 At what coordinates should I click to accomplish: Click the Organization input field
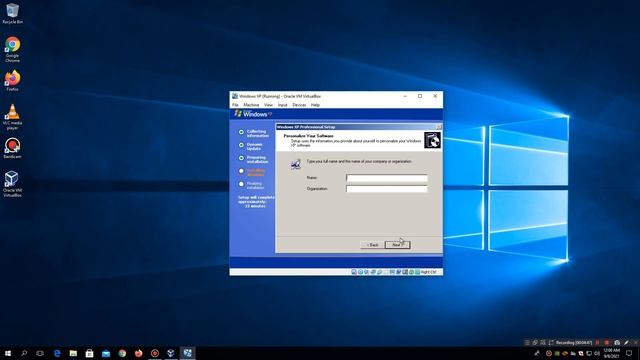pos(387,189)
